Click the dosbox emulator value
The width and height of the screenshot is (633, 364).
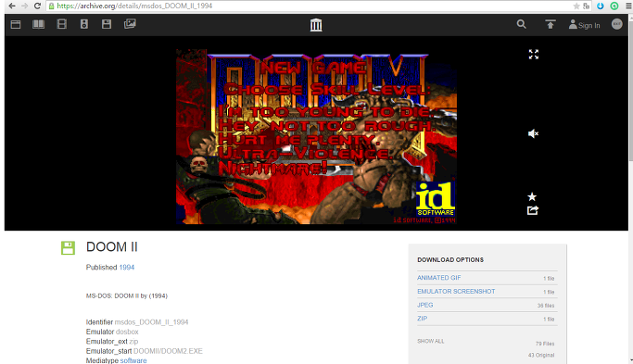[x=127, y=332]
